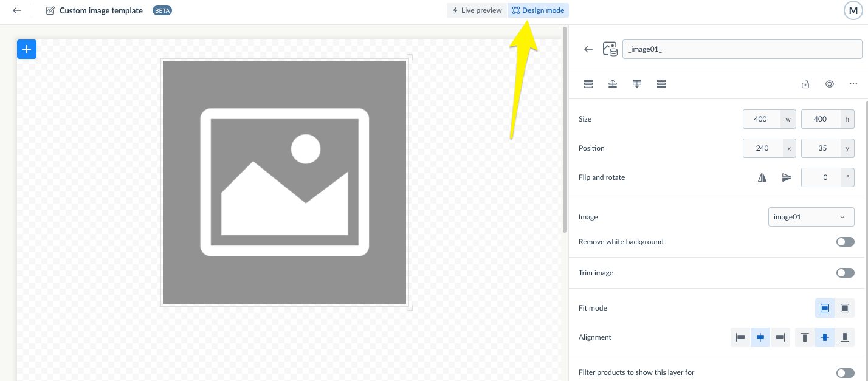Viewport: 868px width, 381px height.
Task: Go back using the top-left arrow
Action: (17, 10)
